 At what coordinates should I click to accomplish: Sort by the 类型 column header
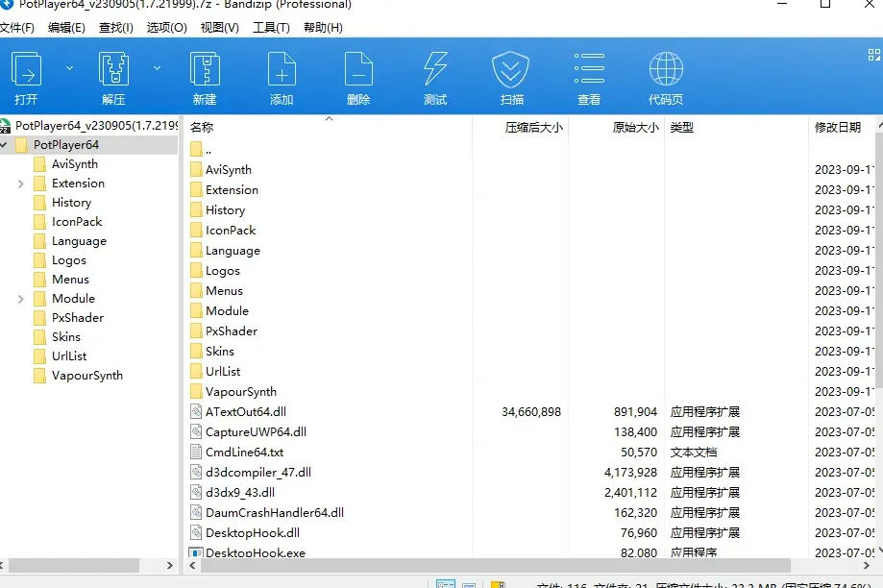coord(736,127)
